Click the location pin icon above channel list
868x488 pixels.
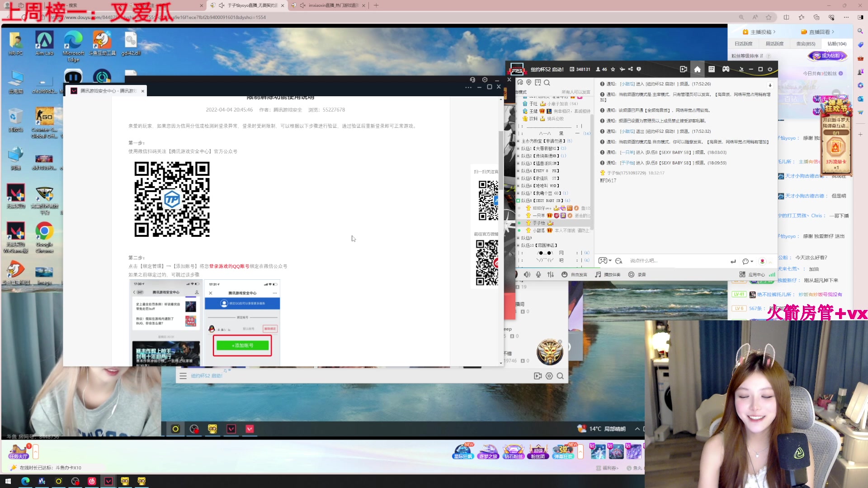pyautogui.click(x=528, y=83)
